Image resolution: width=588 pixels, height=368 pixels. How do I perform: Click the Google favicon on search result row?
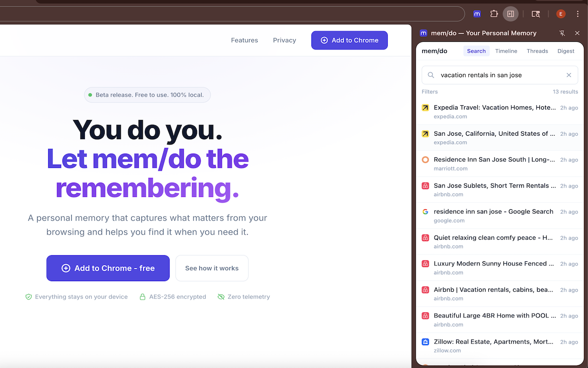tap(425, 212)
